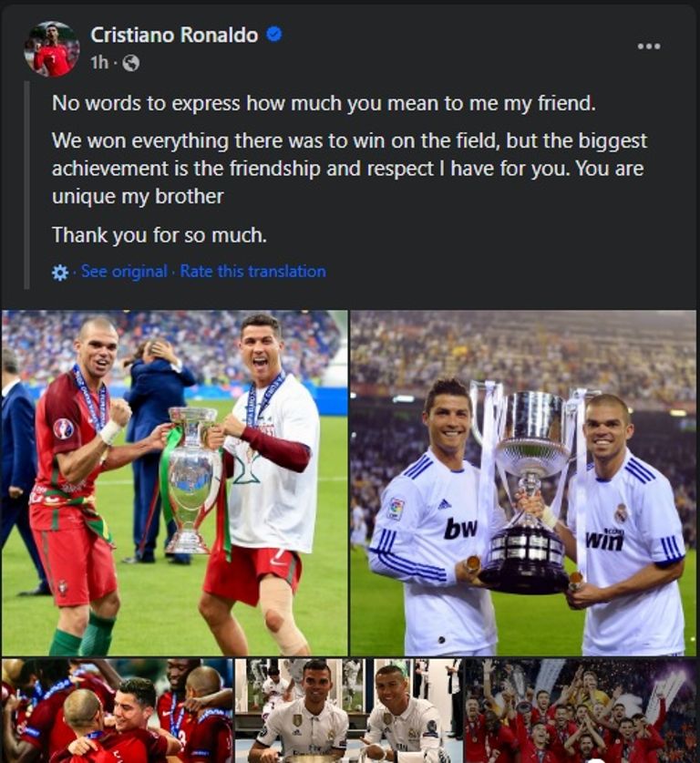Click the "1h" post timestamp
The height and width of the screenshot is (763, 700).
tap(99, 63)
